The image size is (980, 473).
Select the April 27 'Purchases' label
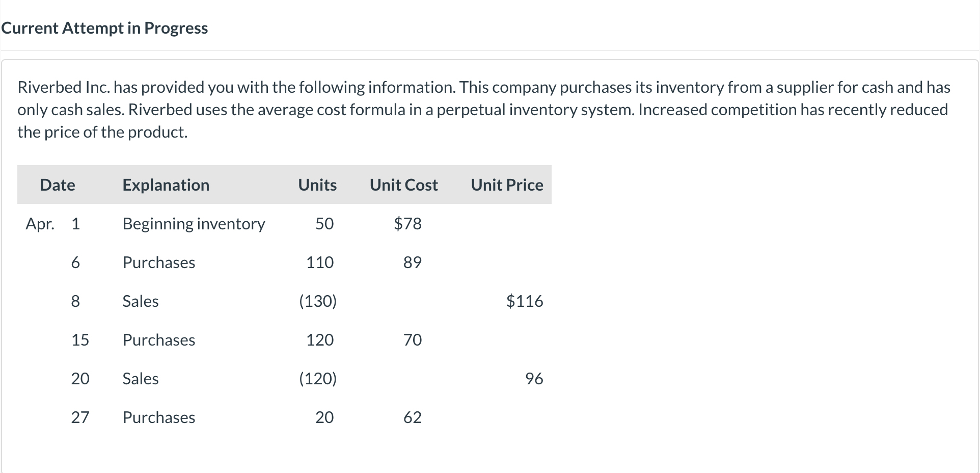(x=159, y=417)
